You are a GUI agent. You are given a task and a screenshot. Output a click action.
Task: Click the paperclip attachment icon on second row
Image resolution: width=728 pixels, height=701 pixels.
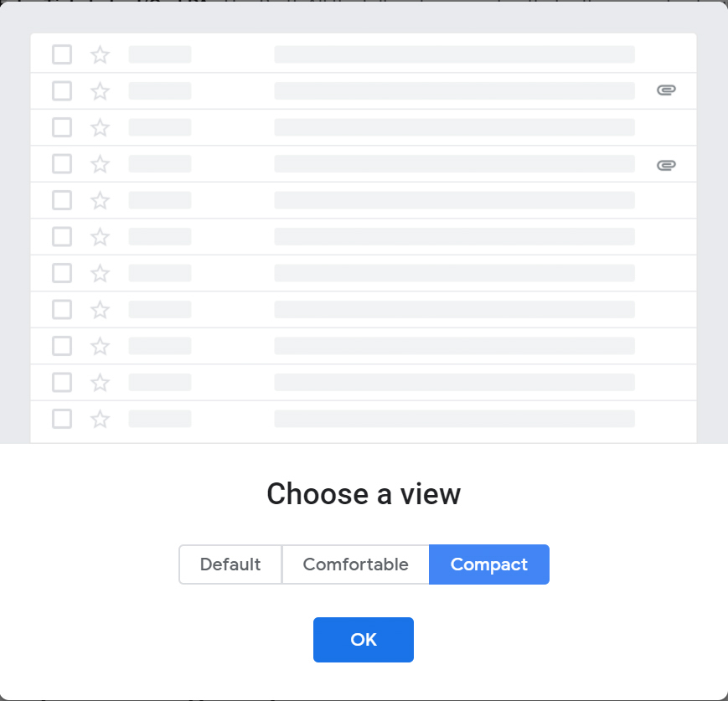pos(666,90)
